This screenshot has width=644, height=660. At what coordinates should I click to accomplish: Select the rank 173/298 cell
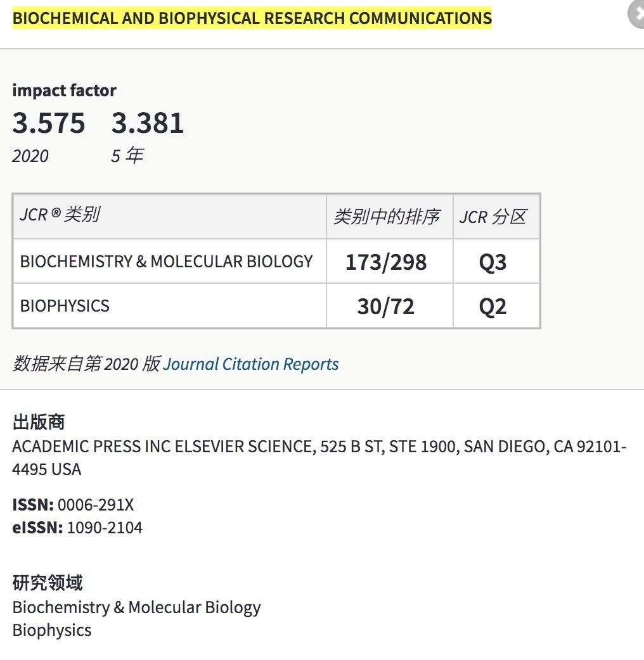tap(389, 261)
